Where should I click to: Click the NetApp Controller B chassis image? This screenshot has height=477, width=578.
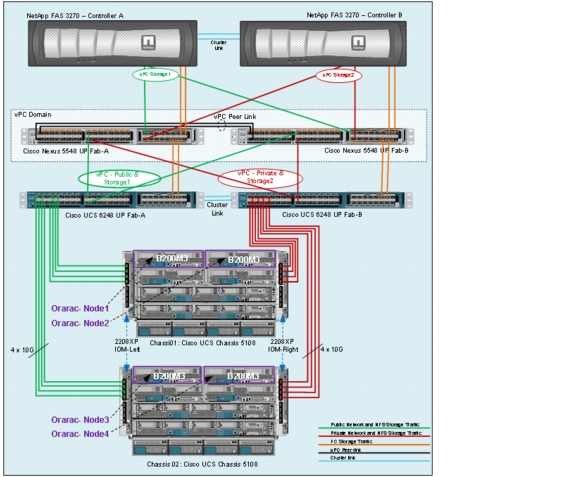pos(323,44)
